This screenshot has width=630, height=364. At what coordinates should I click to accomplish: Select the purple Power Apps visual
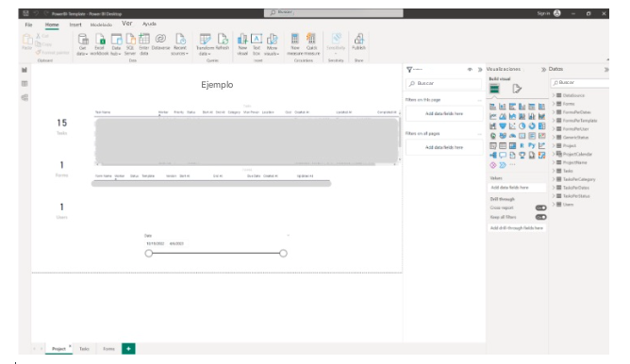click(x=493, y=165)
